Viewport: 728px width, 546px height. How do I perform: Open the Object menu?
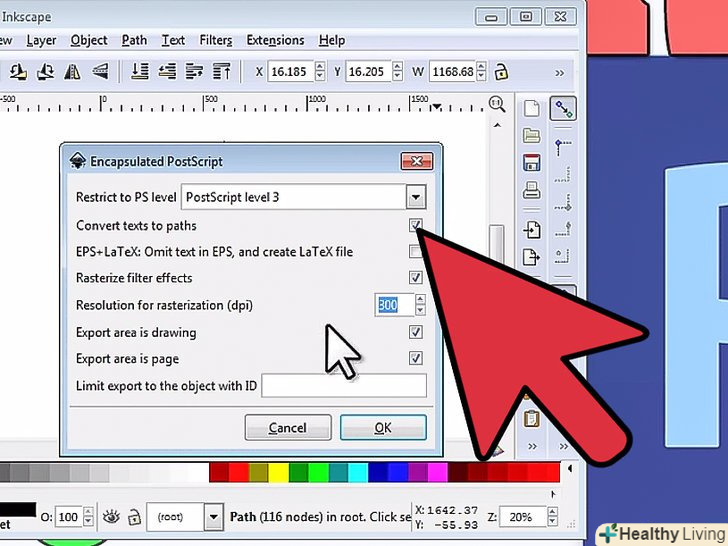pos(89,40)
